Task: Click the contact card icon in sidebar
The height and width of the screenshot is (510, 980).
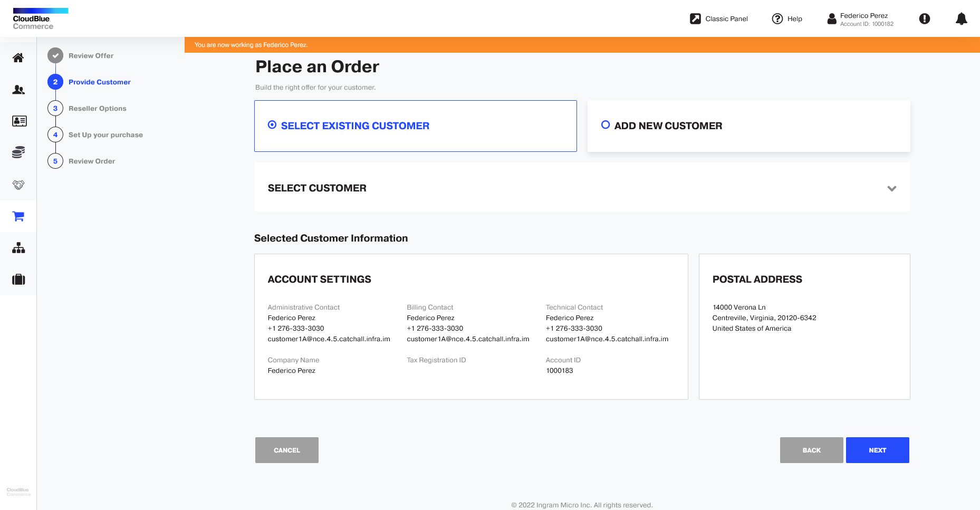Action: pos(19,121)
